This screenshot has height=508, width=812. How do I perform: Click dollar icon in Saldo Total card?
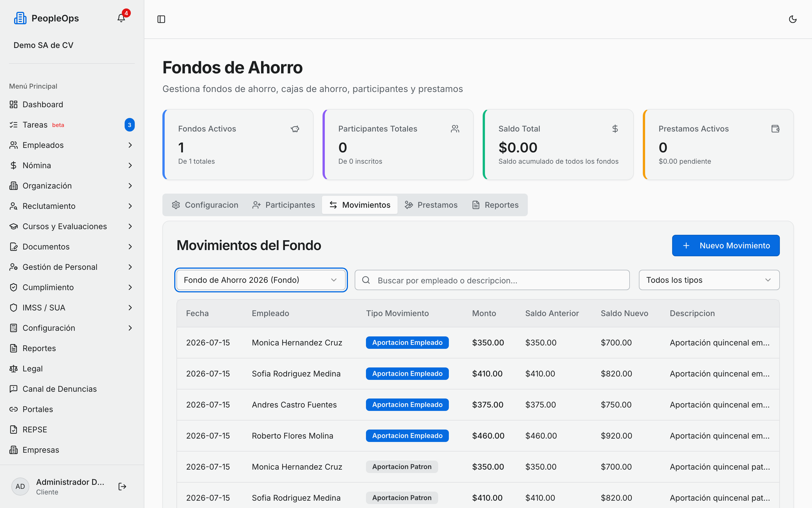pos(615,129)
